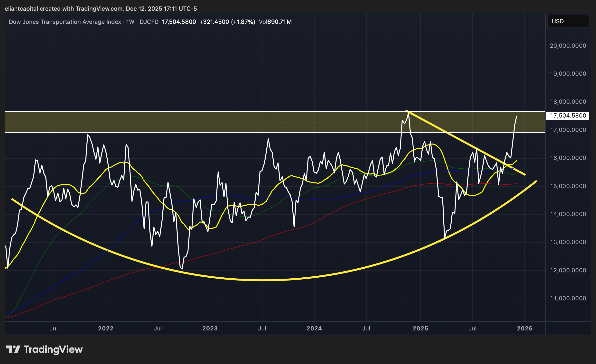Click the 2024 time axis label
Screen dimensions: 596x364
point(314,328)
